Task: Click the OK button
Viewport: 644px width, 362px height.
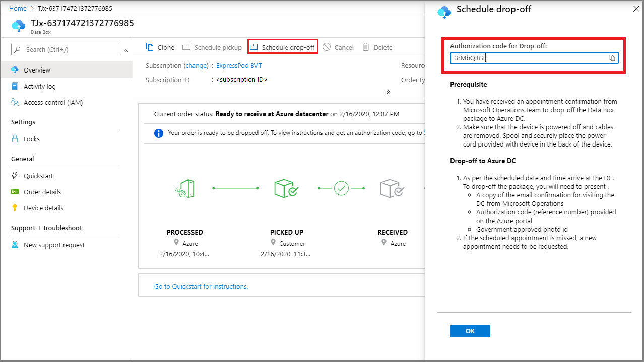Action: point(470,331)
